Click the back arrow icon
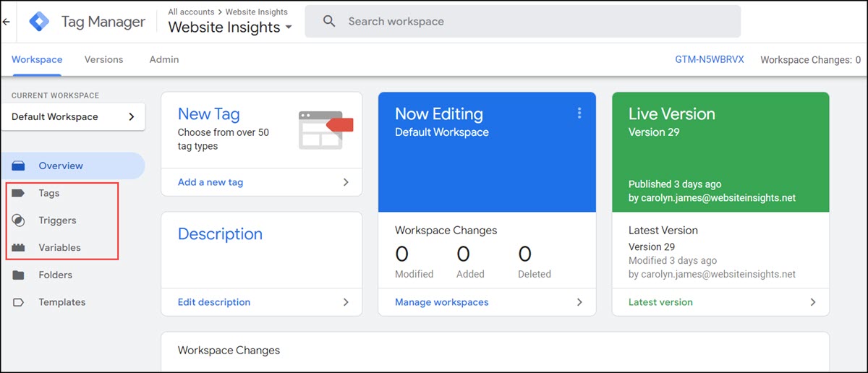 7,22
